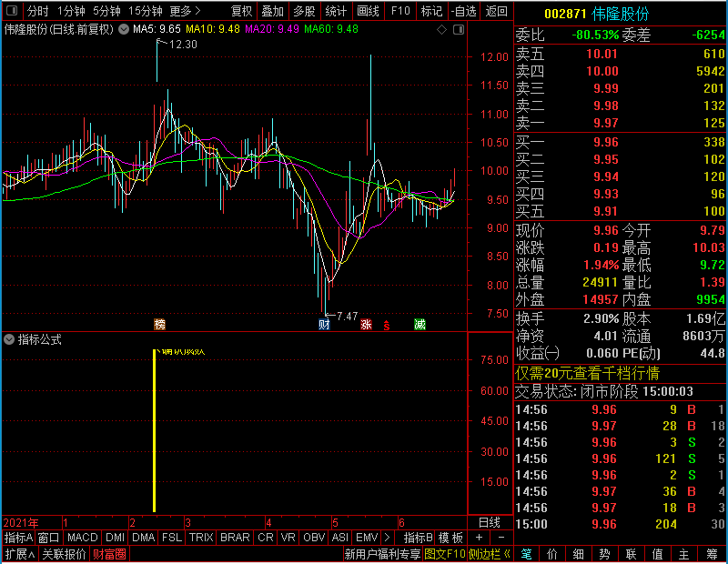
Task: Open 关联报价 related quotes
Action: [x=64, y=554]
